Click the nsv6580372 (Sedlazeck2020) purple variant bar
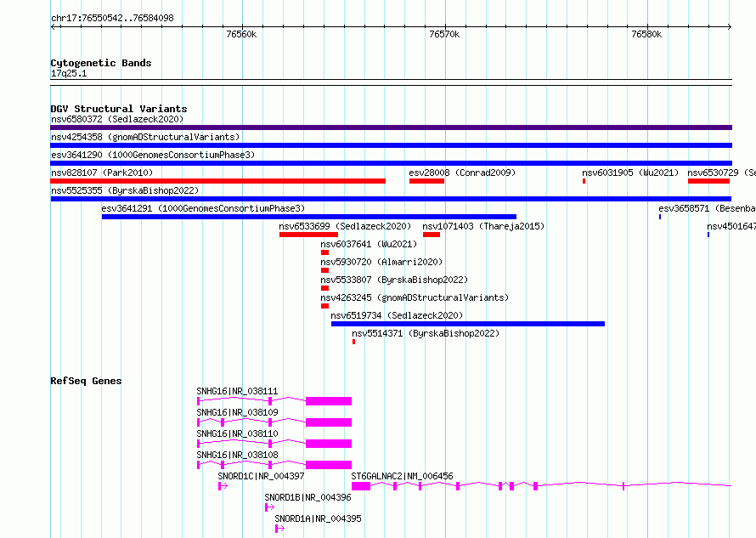The height and width of the screenshot is (538, 756). [391, 127]
